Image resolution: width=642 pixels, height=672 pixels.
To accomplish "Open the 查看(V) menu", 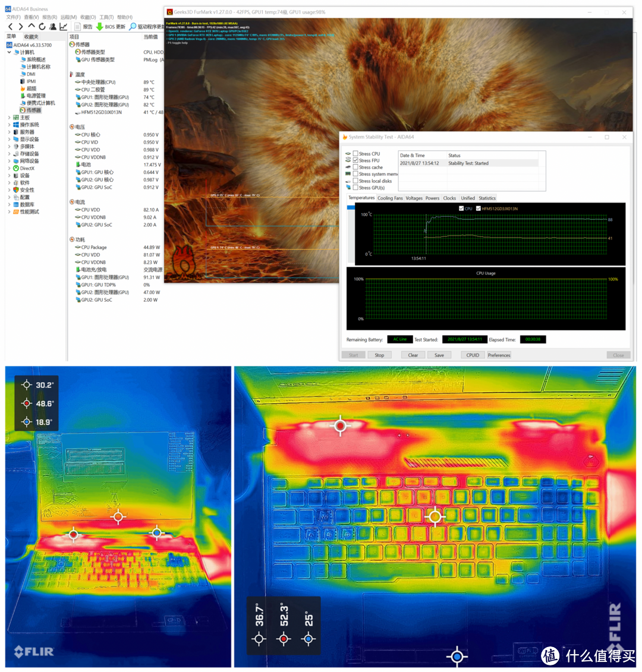I will (32, 17).
